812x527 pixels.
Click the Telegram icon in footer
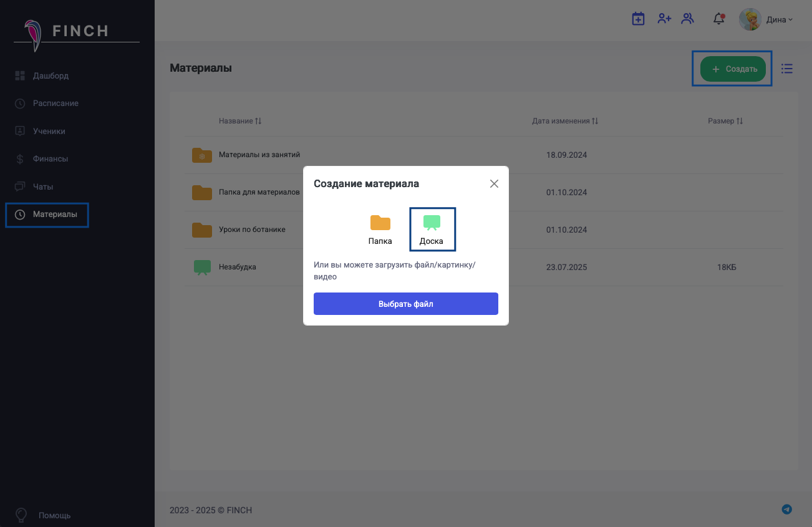pos(787,510)
